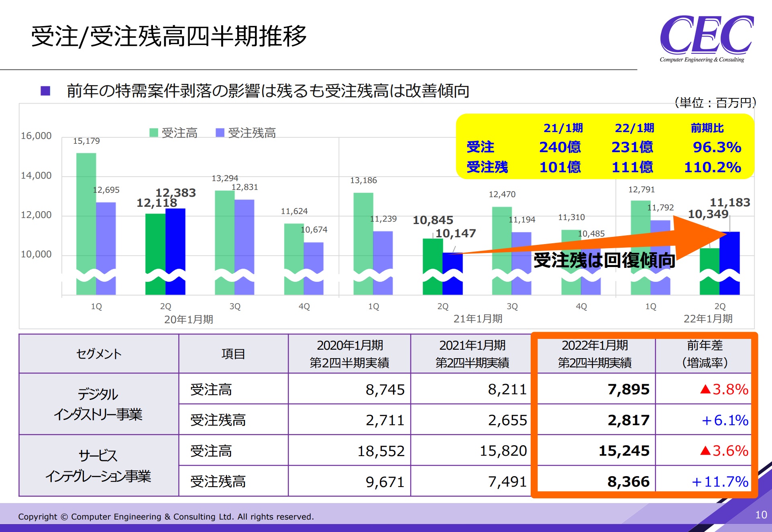772x532 pixels.
Task: Click the 2022年1月期 第2四半期実績 column header
Action: coord(595,354)
